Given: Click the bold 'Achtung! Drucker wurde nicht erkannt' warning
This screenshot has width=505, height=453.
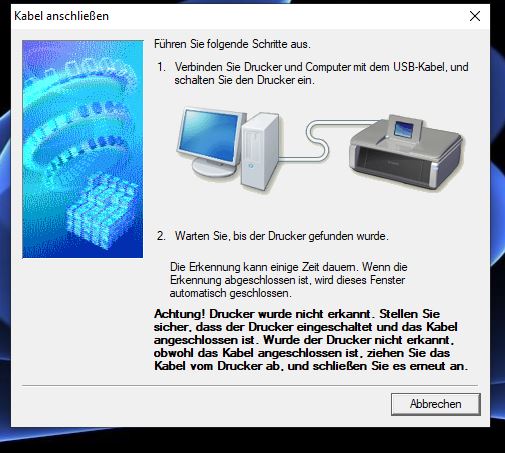Looking at the screenshot, I should point(311,340).
